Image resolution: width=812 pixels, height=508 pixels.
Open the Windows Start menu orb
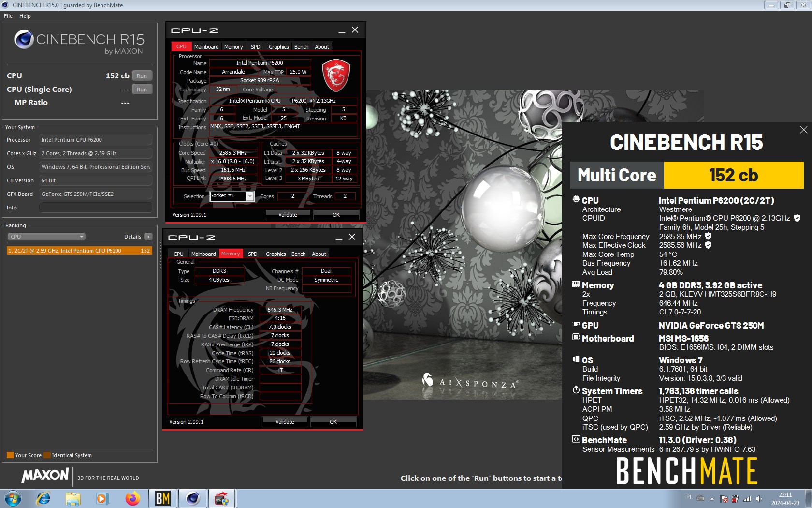point(13,498)
